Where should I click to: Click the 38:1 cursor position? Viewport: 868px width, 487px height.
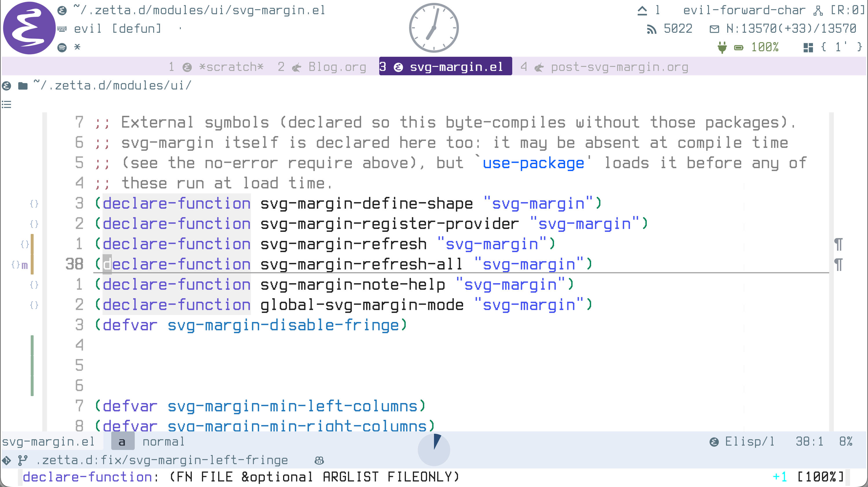(x=809, y=442)
